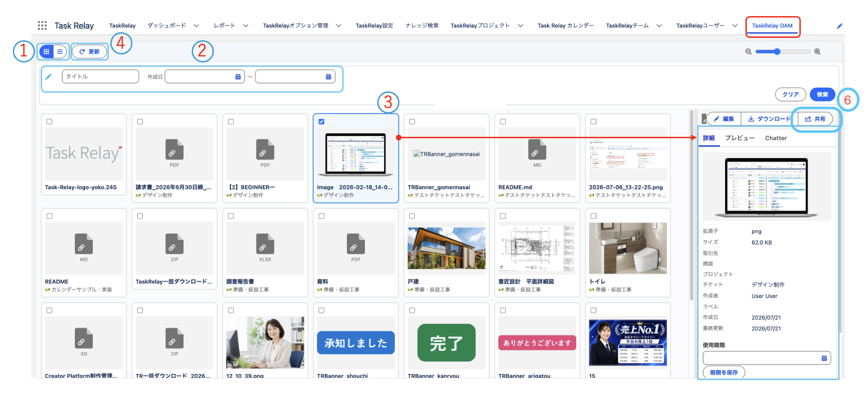Select checkbox on README.md card
Image resolution: width=868 pixels, height=409 pixels.
[503, 122]
